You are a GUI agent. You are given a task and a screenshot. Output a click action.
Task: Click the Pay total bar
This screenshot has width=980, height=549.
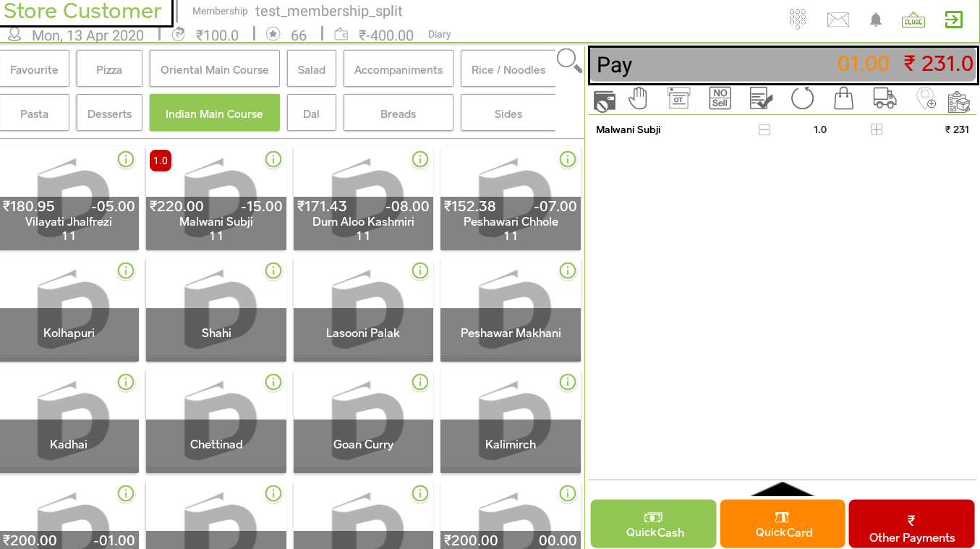[784, 64]
